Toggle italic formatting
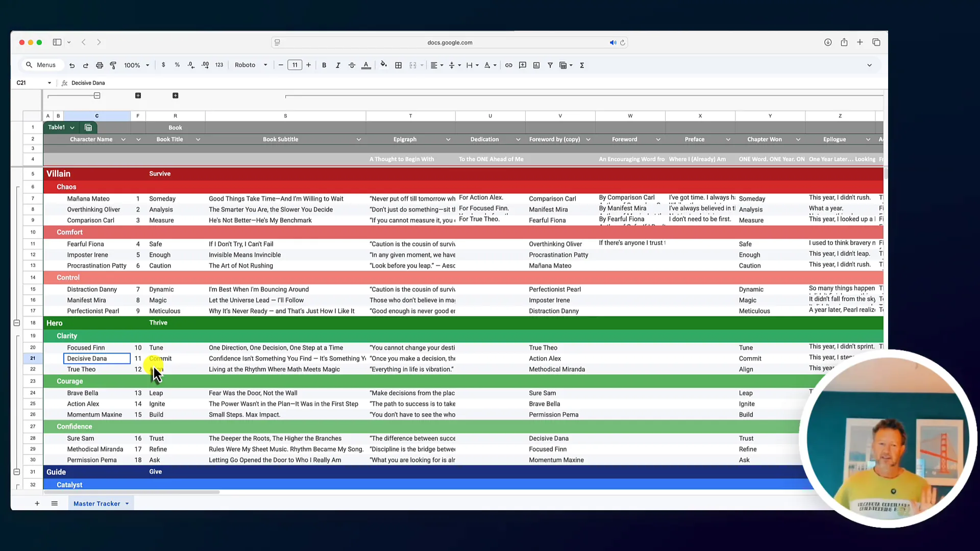The width and height of the screenshot is (980, 551). click(338, 65)
